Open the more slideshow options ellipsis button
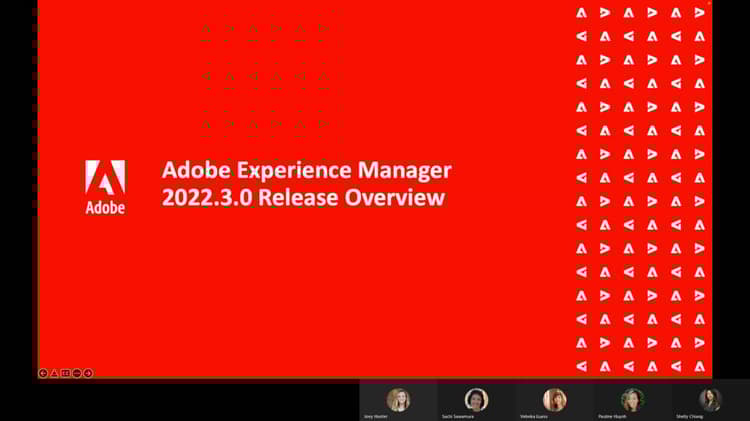This screenshot has height=421, width=750. coord(77,373)
